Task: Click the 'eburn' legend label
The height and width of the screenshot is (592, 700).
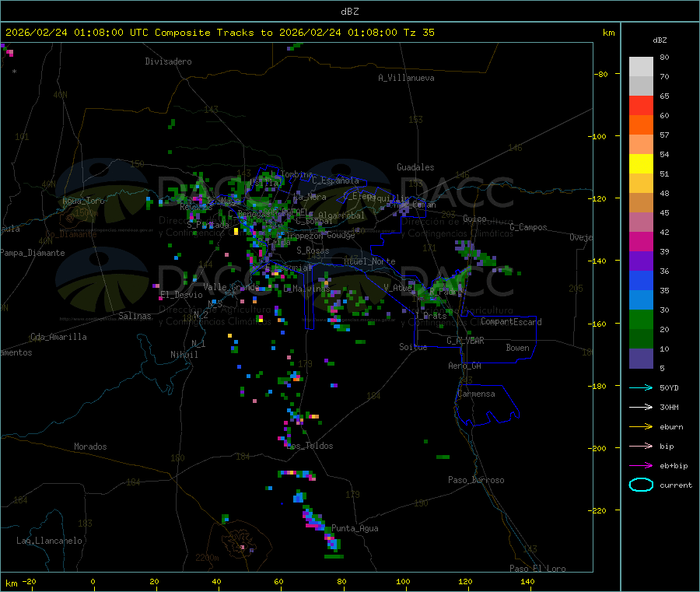Action: click(x=671, y=427)
